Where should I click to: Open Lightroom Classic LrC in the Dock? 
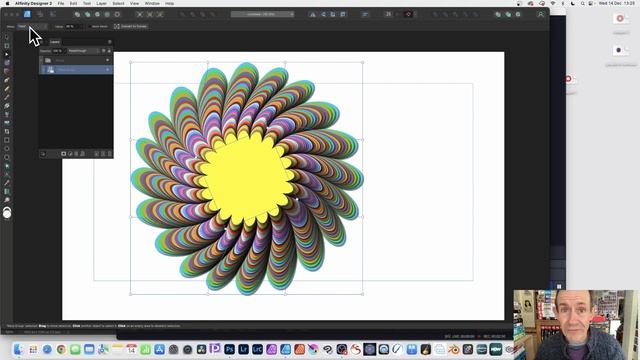(258, 349)
